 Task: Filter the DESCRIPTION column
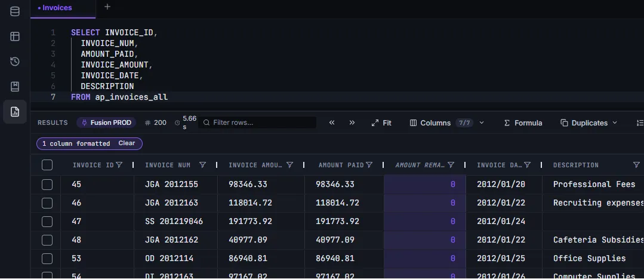636,165
